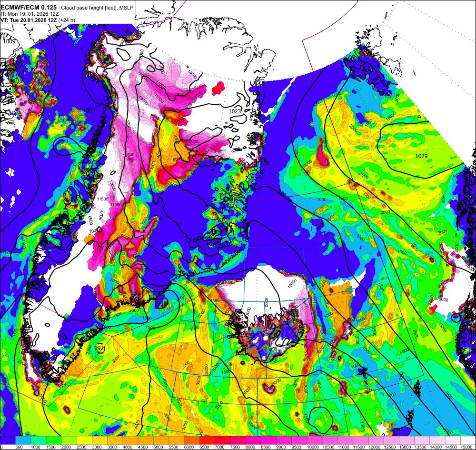
Task: Click the valid time 'VT: Tue 20.01.2026 12Z'
Action: (29, 20)
